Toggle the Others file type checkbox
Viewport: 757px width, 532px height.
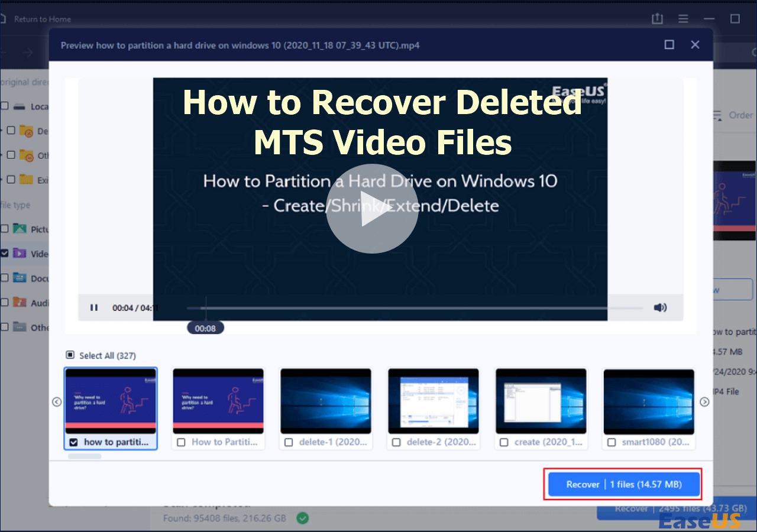click(x=5, y=326)
